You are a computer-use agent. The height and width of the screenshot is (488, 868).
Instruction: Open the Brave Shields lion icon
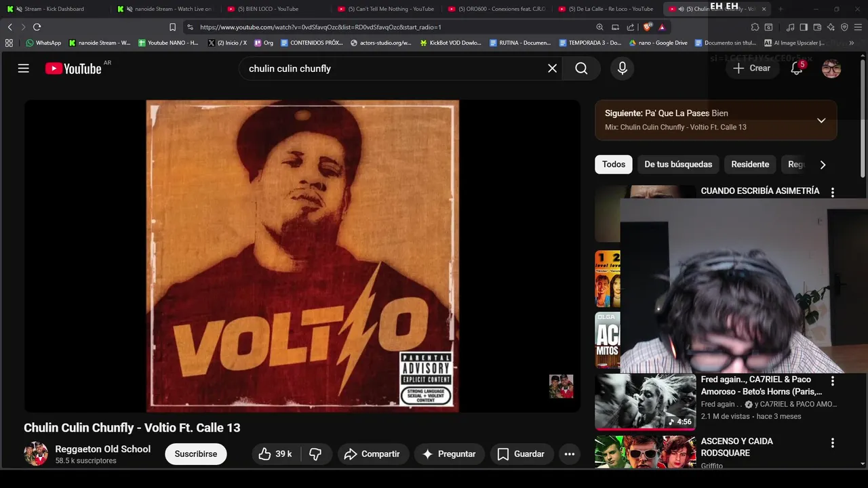647,27
